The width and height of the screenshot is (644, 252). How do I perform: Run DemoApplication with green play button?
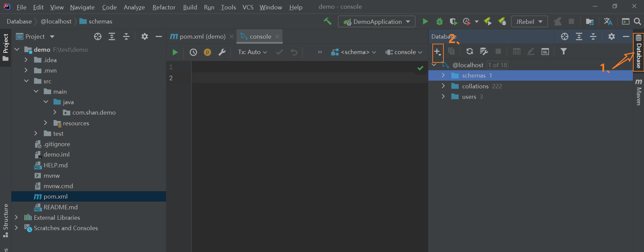(x=425, y=22)
